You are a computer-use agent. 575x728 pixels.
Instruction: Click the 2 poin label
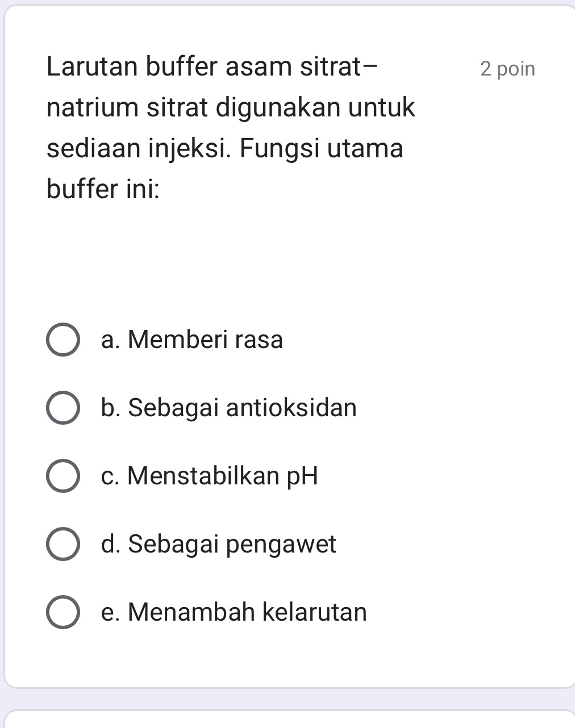(x=507, y=68)
